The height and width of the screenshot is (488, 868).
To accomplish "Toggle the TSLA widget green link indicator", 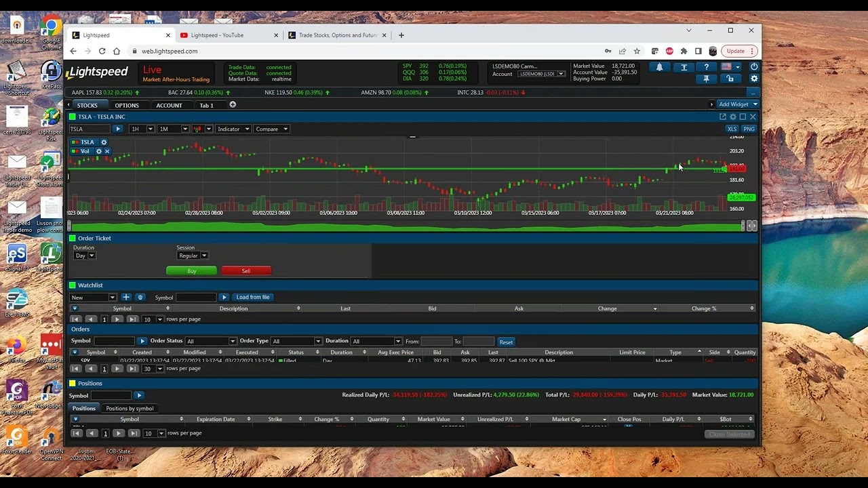I will (72, 117).
